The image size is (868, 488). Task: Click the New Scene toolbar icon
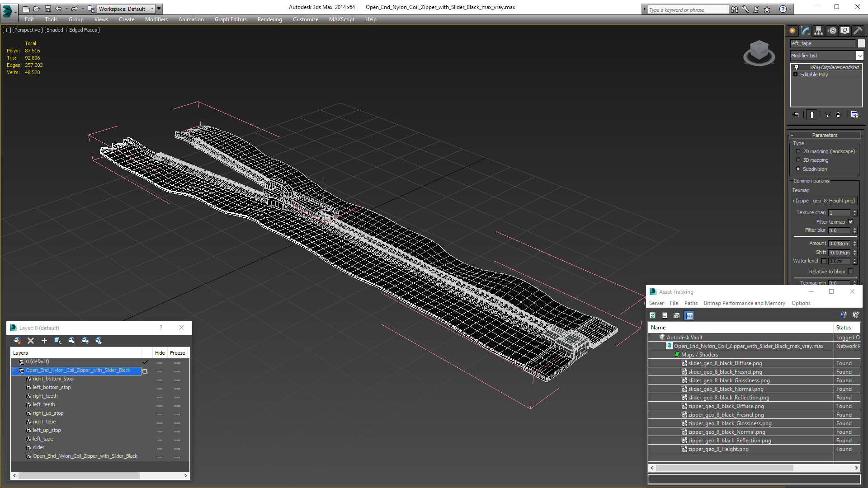click(x=26, y=9)
